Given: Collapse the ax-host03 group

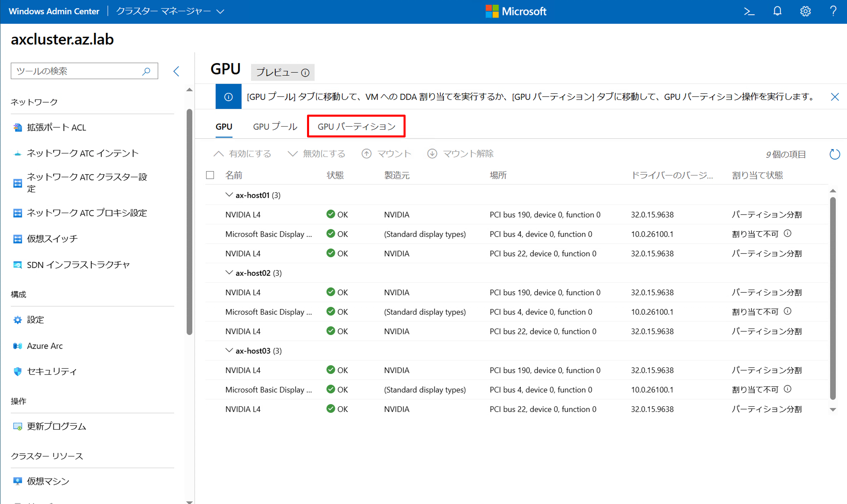Looking at the screenshot, I should (229, 350).
